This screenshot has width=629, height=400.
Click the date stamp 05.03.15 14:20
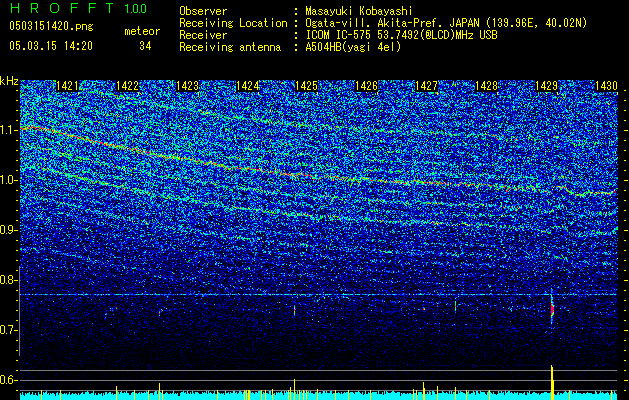pyautogui.click(x=51, y=46)
